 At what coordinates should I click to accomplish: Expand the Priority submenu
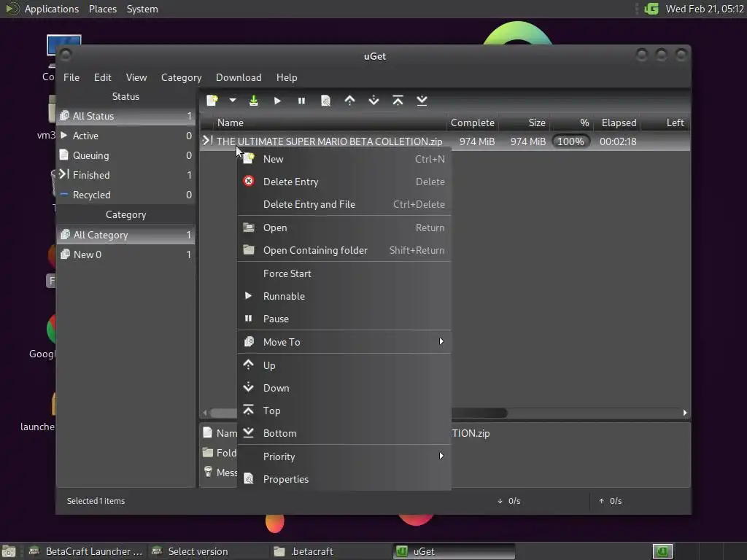tap(344, 456)
